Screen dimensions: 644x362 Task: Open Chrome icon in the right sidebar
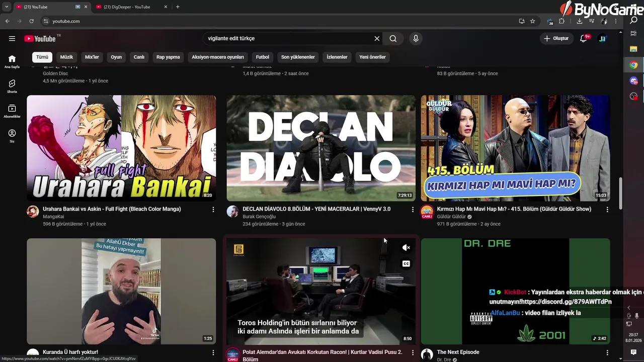click(x=633, y=65)
